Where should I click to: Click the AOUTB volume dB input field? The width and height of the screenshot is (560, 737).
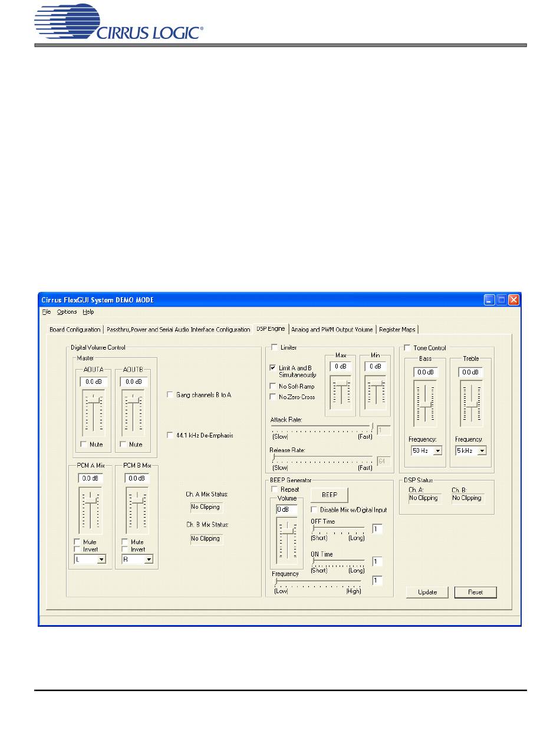pos(133,381)
